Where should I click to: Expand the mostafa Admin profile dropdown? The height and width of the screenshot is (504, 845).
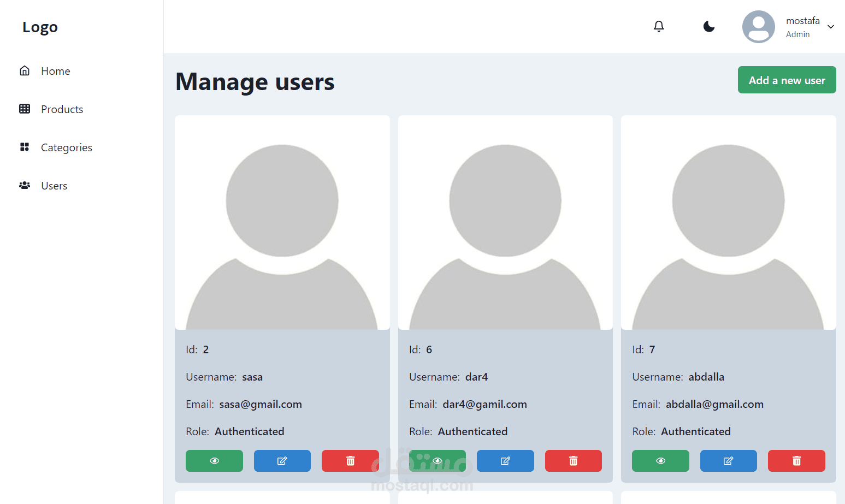click(830, 27)
